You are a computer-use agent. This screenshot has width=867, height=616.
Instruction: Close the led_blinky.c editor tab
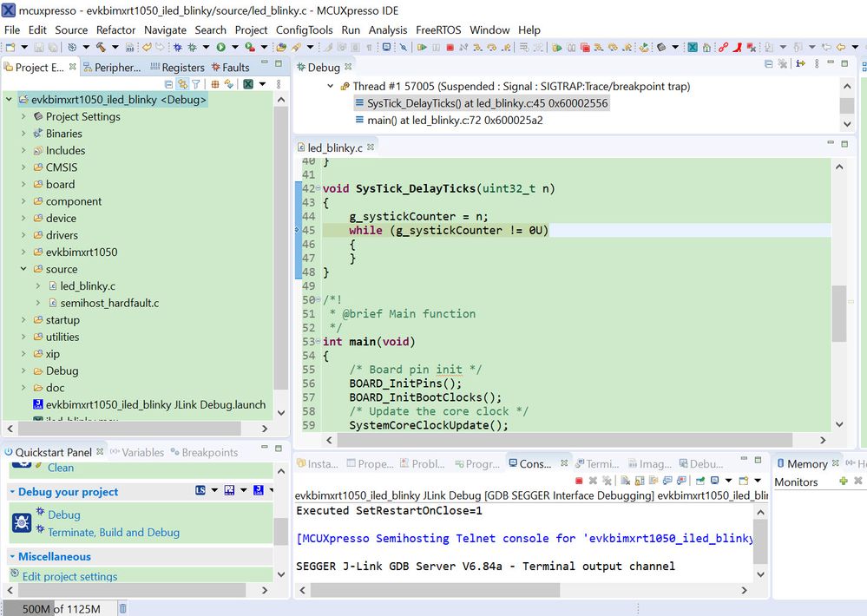(x=371, y=147)
